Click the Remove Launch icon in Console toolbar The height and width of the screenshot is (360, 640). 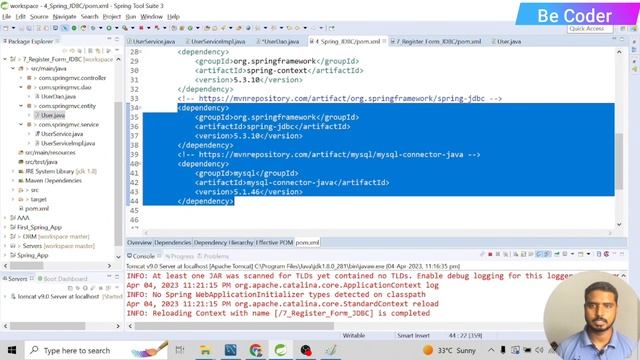coord(498,254)
